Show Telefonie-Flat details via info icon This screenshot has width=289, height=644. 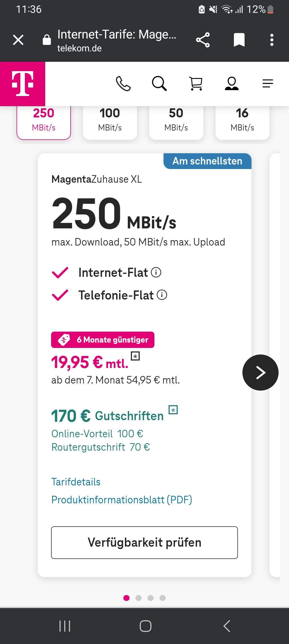click(x=162, y=295)
